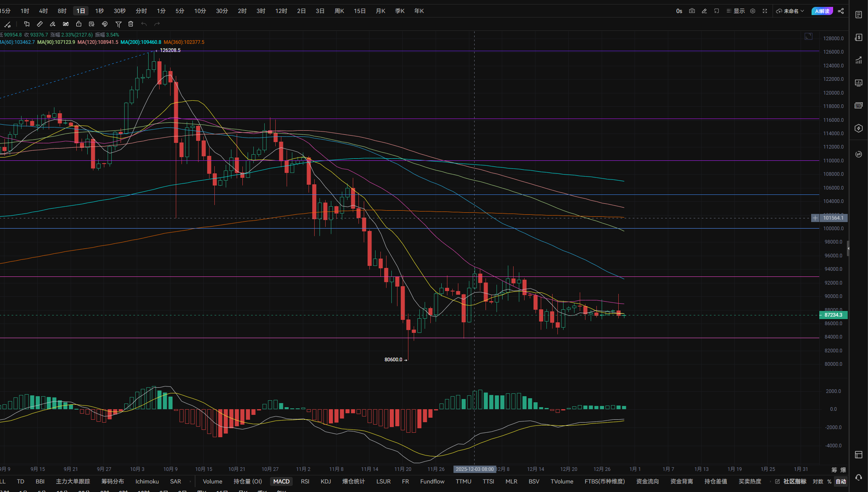Take a chart screenshot with camera icon
The image size is (868, 492).
click(692, 11)
